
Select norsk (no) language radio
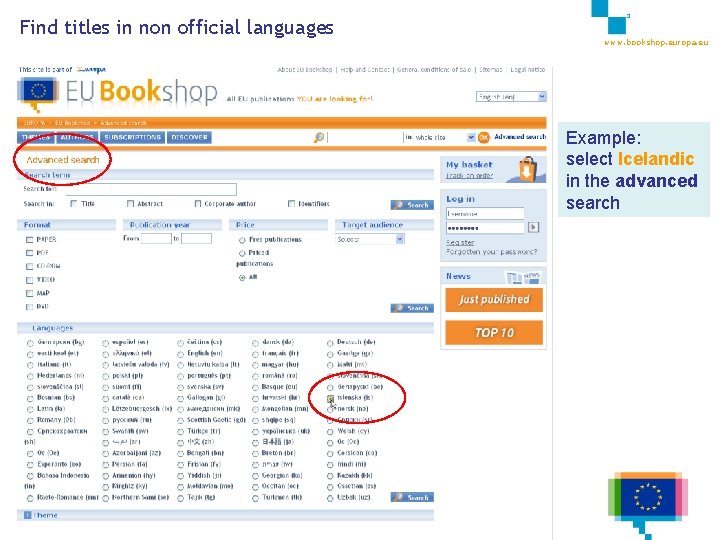click(330, 409)
